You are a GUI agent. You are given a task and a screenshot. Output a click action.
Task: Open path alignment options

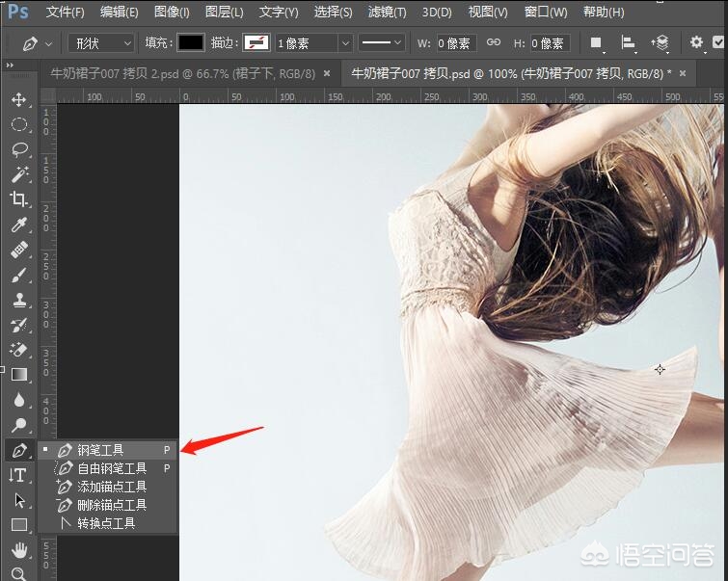pos(628,43)
